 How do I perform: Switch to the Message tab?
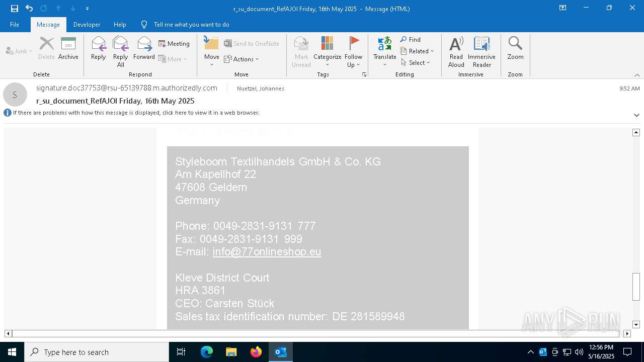pos(48,25)
